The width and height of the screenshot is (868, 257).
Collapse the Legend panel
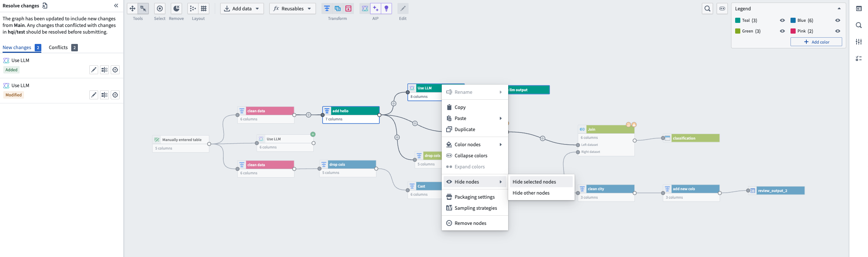pyautogui.click(x=839, y=8)
